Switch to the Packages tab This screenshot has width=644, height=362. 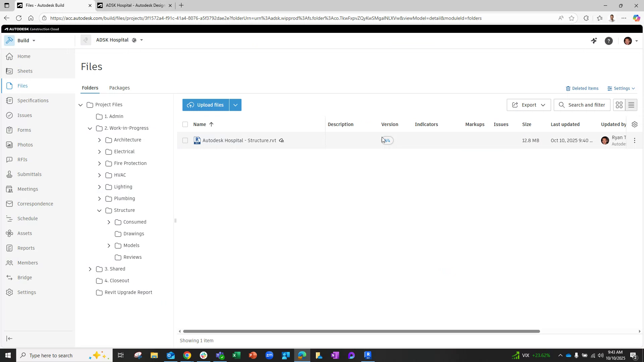(x=119, y=87)
